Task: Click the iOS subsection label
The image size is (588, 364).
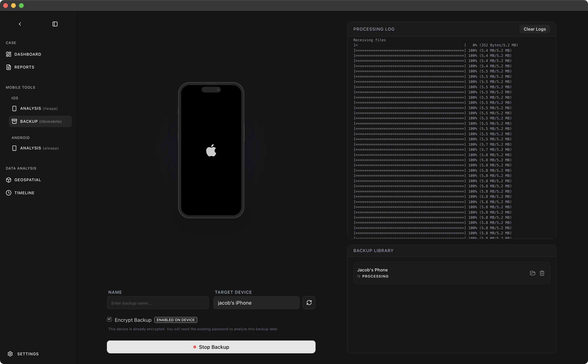Action: pyautogui.click(x=15, y=98)
